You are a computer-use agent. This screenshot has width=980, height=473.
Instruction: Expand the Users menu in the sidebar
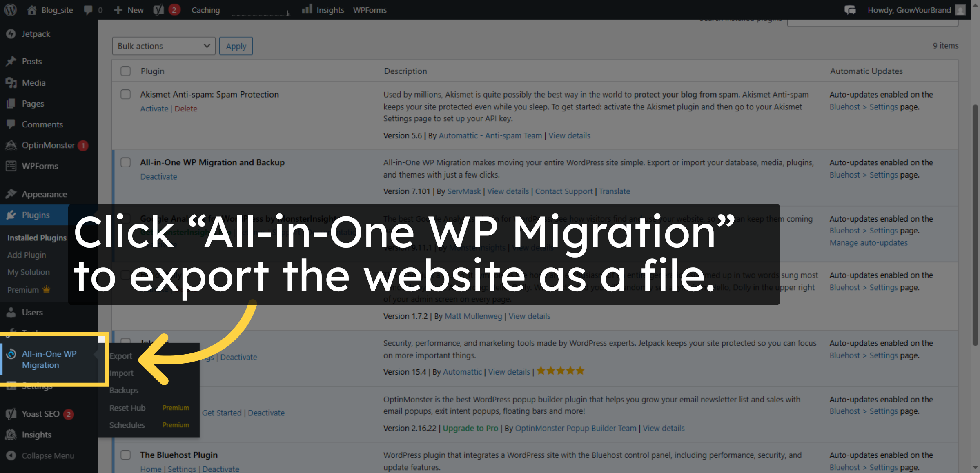click(31, 312)
